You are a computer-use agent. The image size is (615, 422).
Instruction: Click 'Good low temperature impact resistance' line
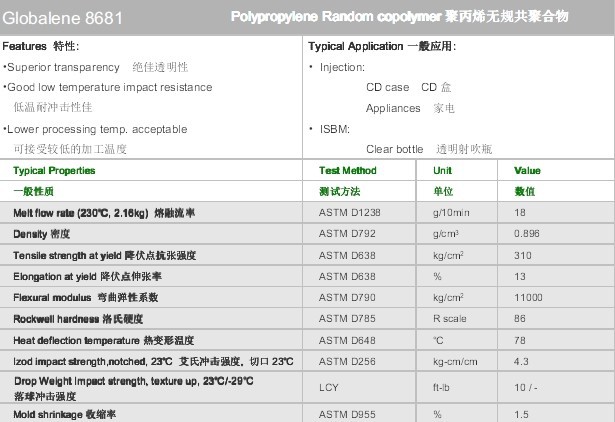tap(108, 87)
